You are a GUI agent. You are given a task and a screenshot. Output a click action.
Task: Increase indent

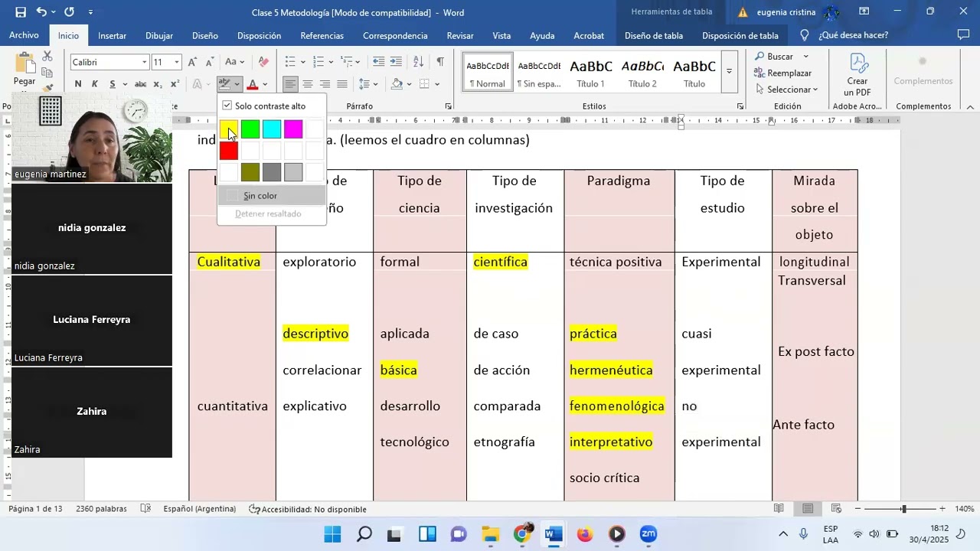point(396,62)
